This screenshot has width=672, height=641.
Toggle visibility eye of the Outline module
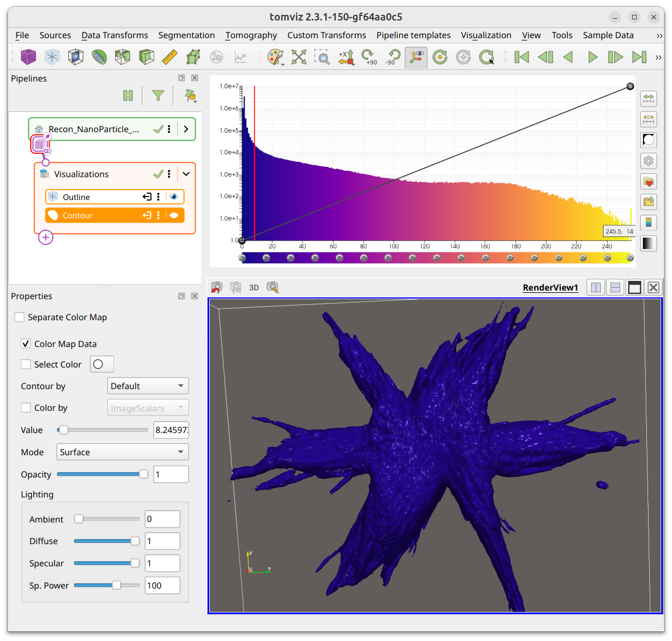point(174,197)
